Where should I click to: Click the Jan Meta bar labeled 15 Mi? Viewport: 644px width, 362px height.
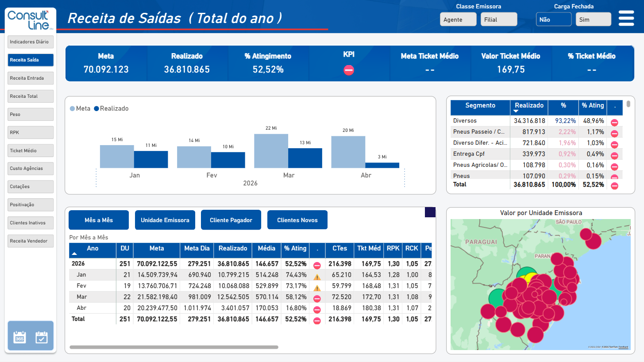[117, 157]
